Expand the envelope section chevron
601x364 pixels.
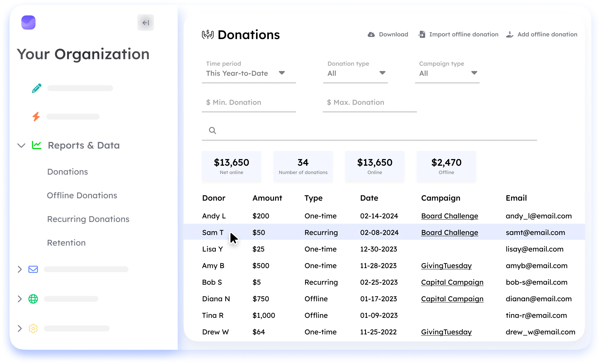coord(20,269)
